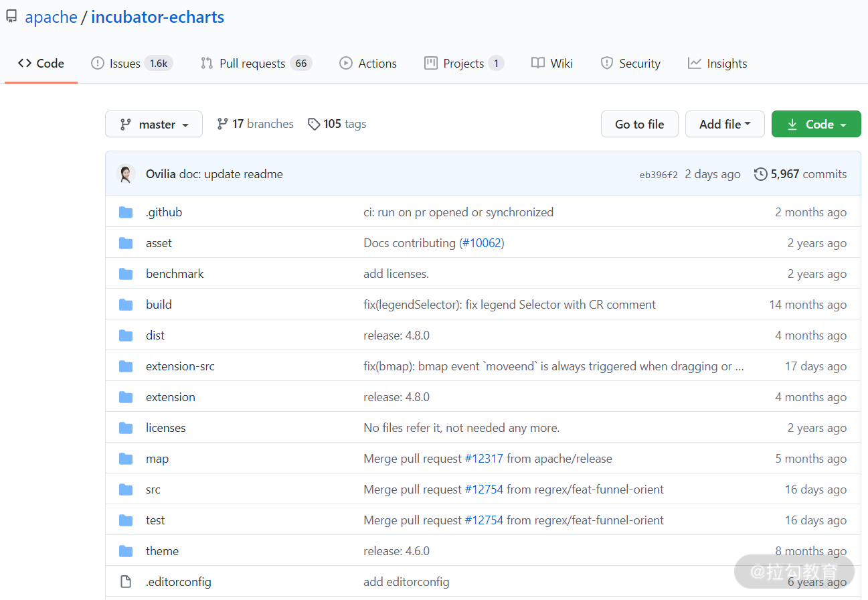
Task: Open the 'No files refer it' commit message
Action: (x=461, y=428)
